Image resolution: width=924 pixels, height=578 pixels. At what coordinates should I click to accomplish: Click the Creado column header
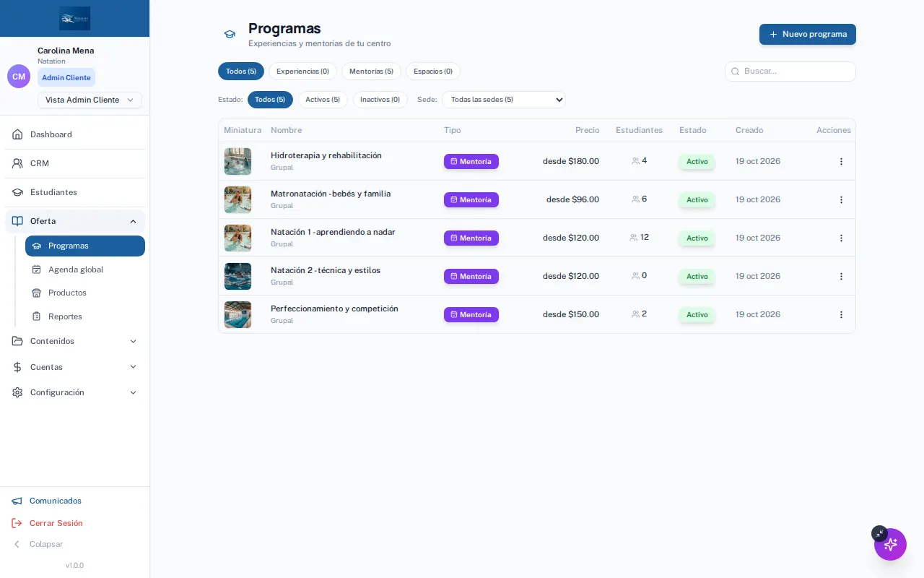point(749,130)
